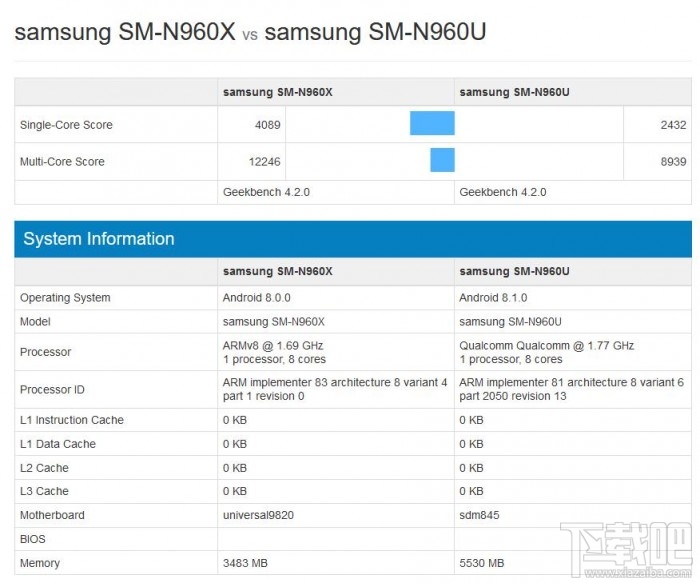Click 'Android 8.0.0' operating system value
The width and height of the screenshot is (700, 583).
[257, 298]
